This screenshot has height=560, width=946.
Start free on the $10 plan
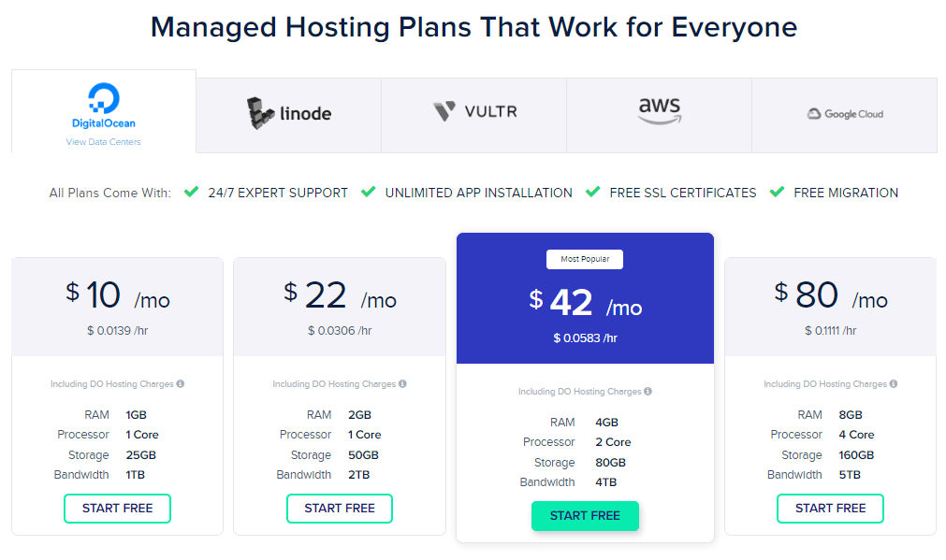coord(118,509)
